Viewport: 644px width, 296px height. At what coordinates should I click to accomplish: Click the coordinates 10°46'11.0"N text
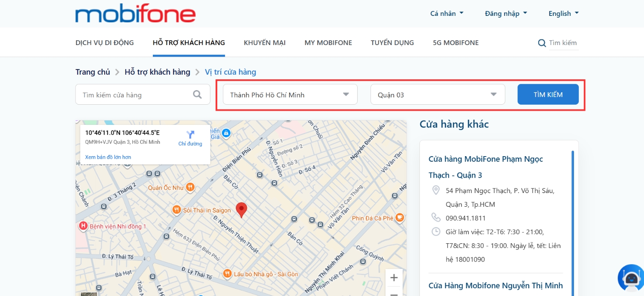click(x=122, y=133)
